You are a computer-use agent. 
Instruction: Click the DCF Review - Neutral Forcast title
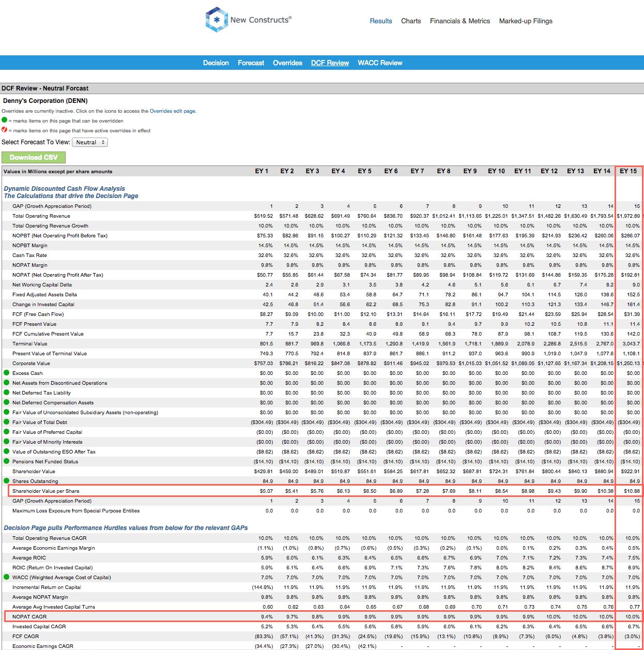[x=45, y=88]
